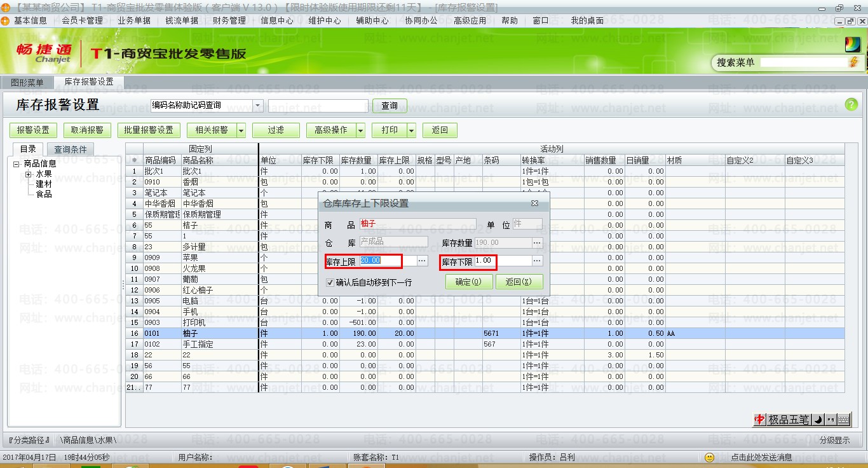868x468 pixels.
Task: Click the green help question mark icon
Action: (x=851, y=105)
